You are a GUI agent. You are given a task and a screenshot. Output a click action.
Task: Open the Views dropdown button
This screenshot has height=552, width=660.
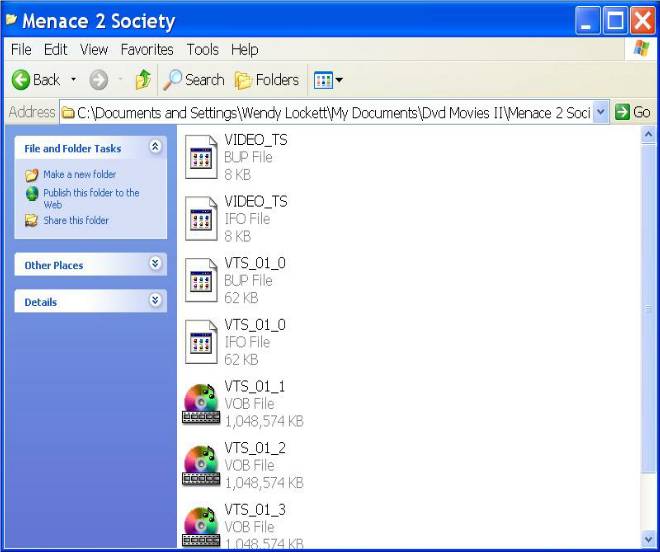[x=328, y=80]
